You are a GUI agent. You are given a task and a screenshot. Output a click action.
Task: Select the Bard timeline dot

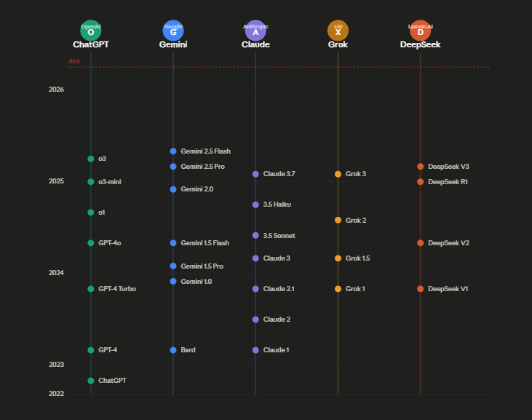click(x=173, y=350)
